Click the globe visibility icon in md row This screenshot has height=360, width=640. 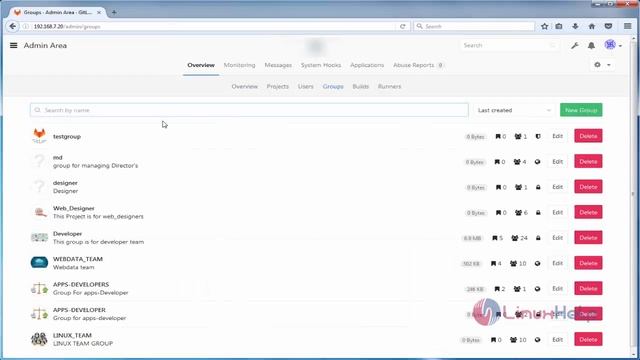(538, 162)
